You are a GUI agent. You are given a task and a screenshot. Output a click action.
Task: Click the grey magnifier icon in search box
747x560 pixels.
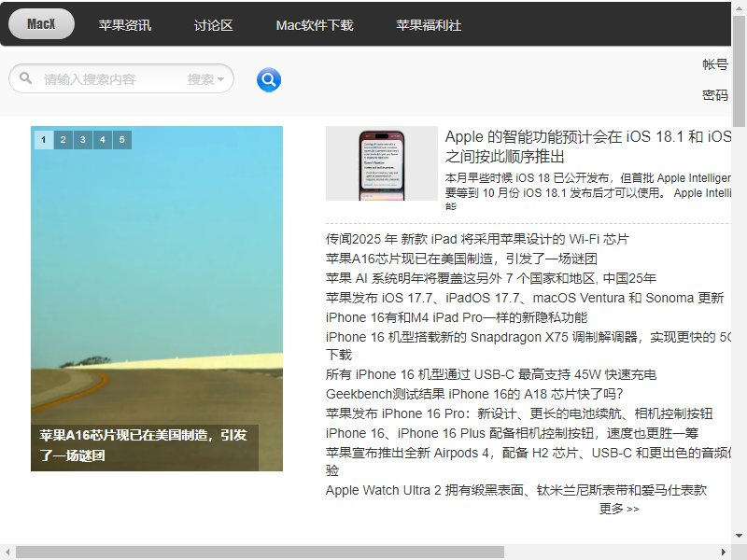click(x=26, y=78)
